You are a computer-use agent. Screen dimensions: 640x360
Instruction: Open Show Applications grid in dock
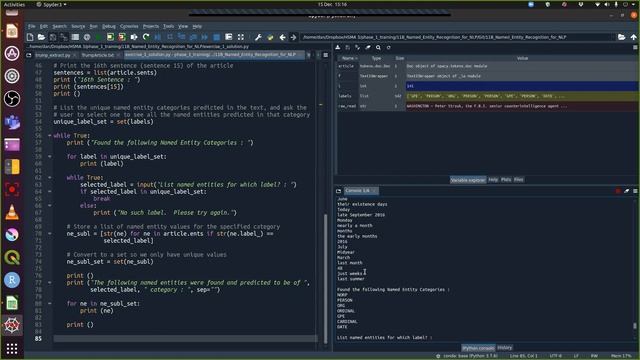pyautogui.click(x=12, y=349)
